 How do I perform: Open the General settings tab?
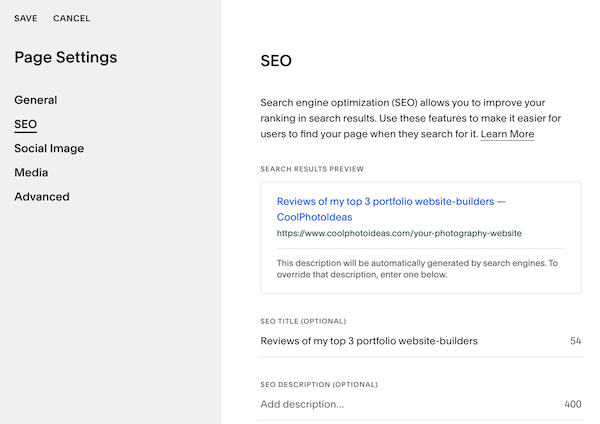(36, 100)
